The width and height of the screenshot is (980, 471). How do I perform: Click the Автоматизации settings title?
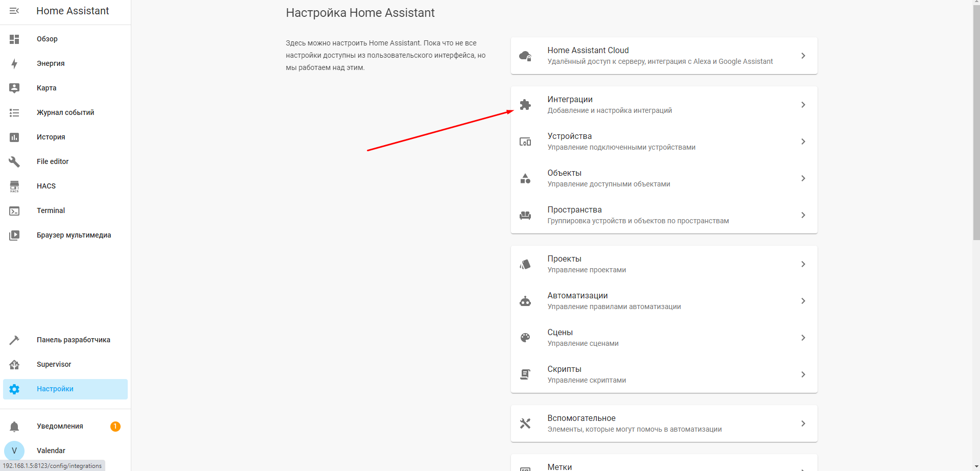[x=577, y=295]
